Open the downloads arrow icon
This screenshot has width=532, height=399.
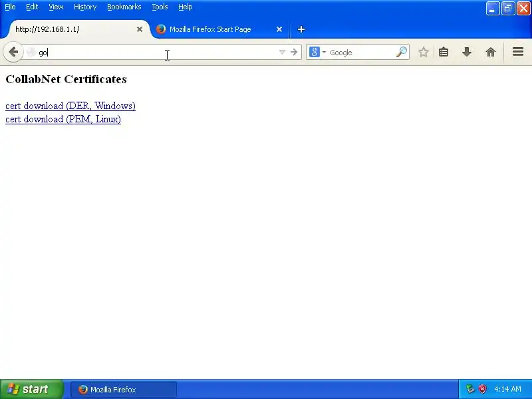[467, 52]
